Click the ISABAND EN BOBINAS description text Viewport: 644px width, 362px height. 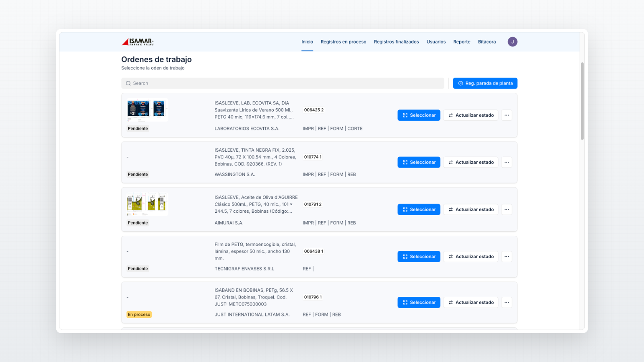(x=254, y=297)
